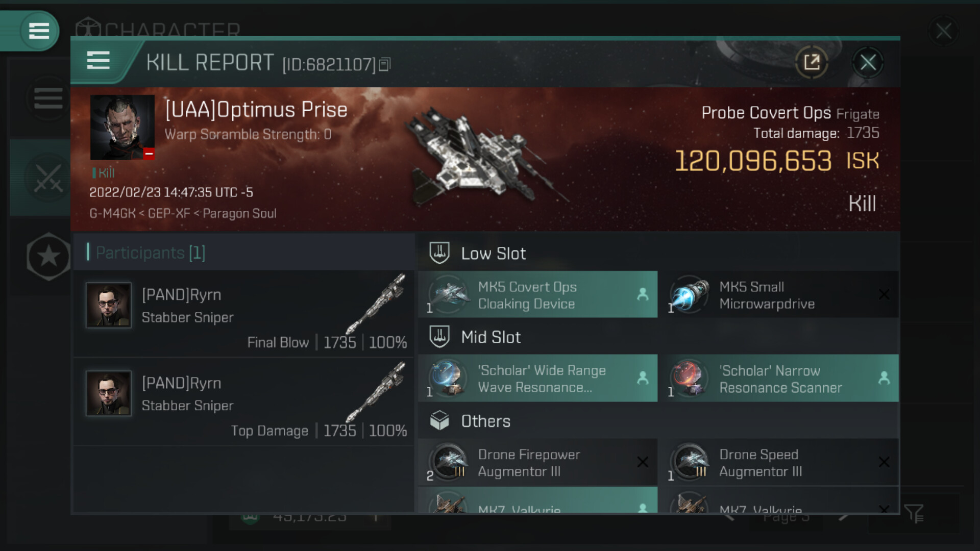Open the Participants [1] tab
Viewport: 980px width, 551px height.
151,253
